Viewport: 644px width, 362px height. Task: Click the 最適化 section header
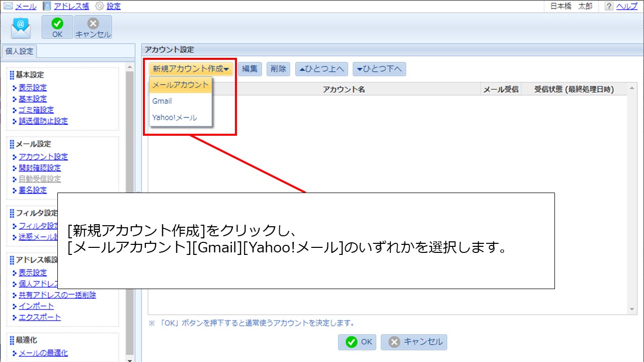[x=27, y=340]
